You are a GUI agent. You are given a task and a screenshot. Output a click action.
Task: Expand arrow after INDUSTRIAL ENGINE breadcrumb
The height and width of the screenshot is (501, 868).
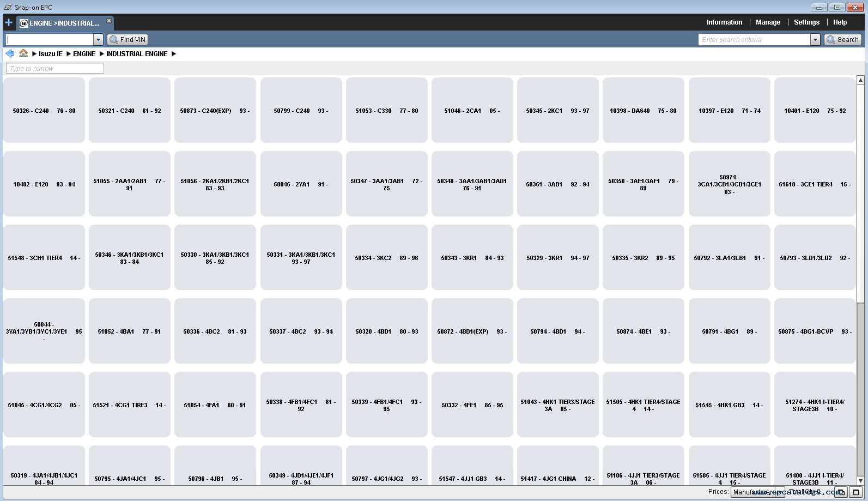coord(174,53)
